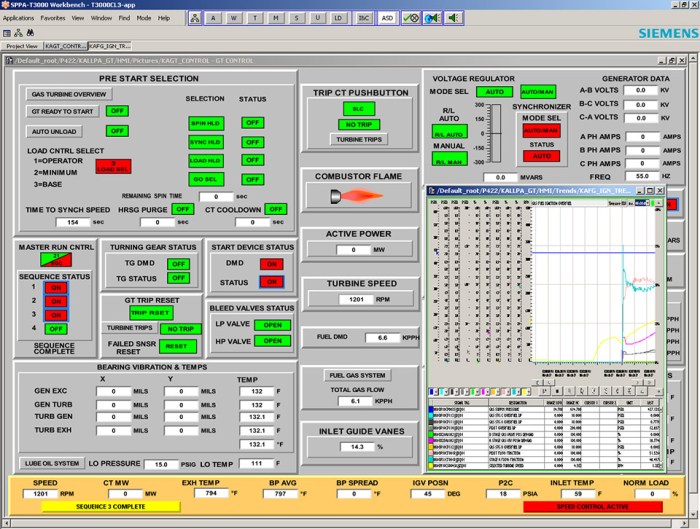This screenshot has height=529, width=700.
Task: Click the green speaker horn toolbar icon
Action: click(x=455, y=18)
